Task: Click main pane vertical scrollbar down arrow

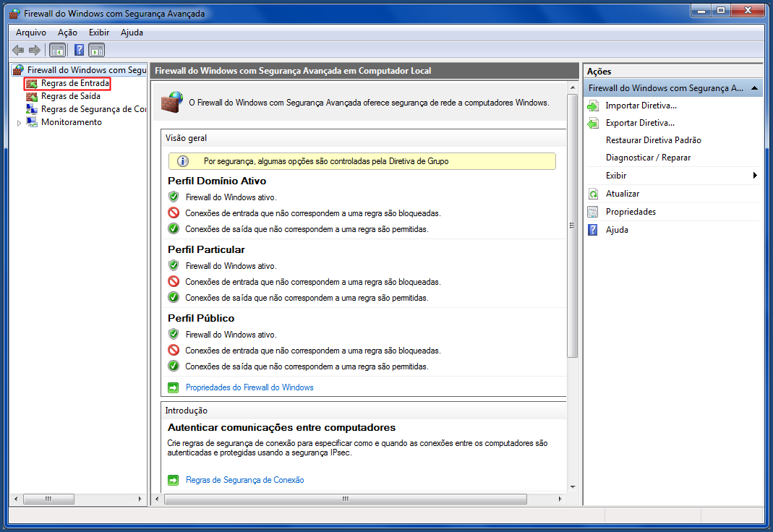Action: pyautogui.click(x=573, y=486)
